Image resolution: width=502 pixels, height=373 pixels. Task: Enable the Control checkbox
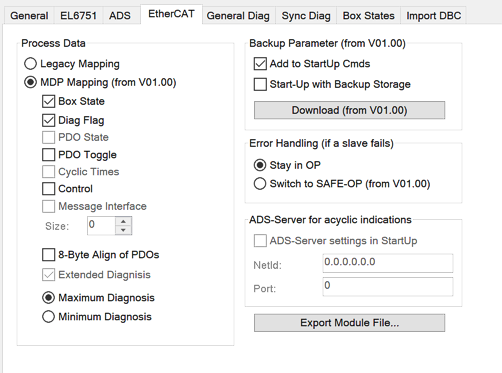tap(48, 189)
